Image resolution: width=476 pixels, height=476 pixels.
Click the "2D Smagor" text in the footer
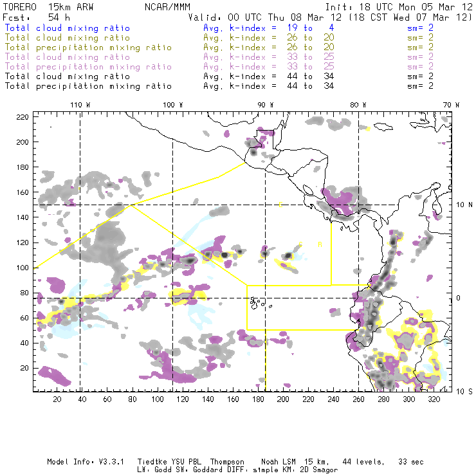[x=319, y=470]
